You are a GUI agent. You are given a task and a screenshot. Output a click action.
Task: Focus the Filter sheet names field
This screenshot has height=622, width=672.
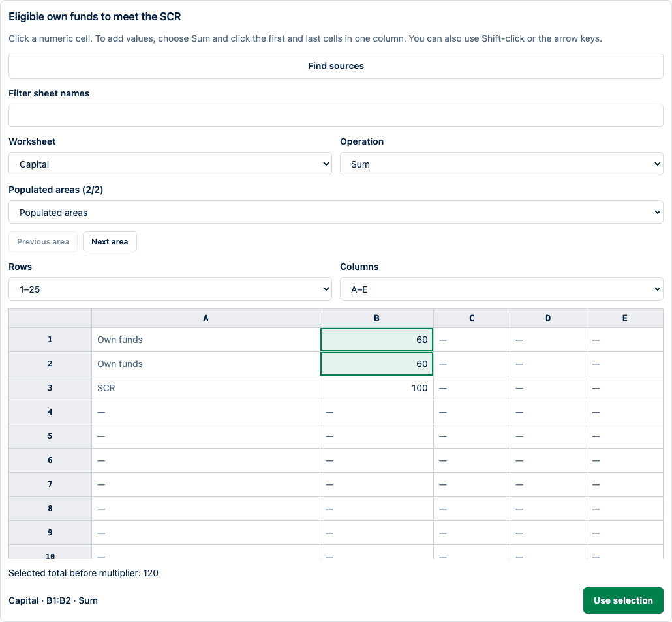coord(335,115)
